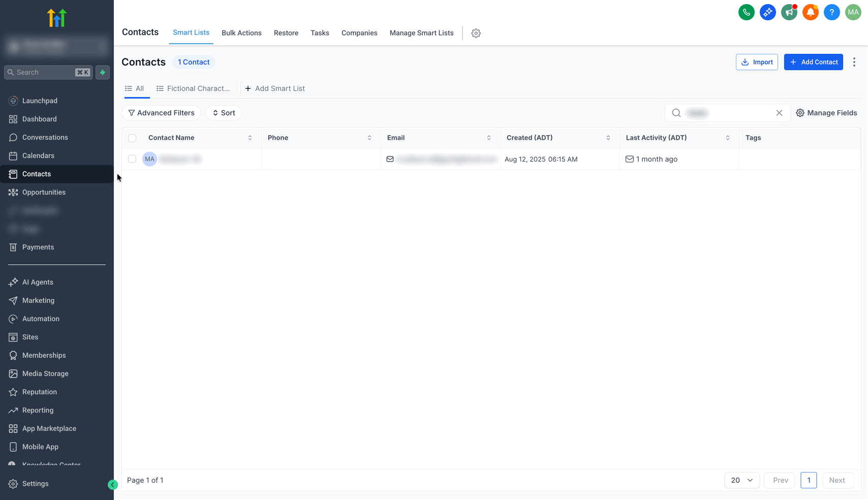868x500 pixels.
Task: Click the green lightning quick actions icon
Action: (103, 72)
